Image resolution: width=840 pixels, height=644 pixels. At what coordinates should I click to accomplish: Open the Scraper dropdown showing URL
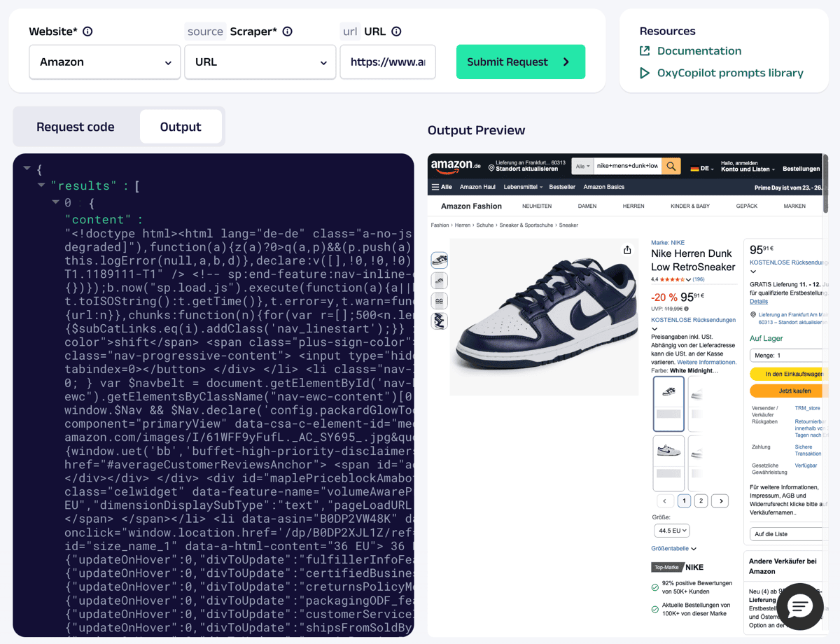pos(260,62)
